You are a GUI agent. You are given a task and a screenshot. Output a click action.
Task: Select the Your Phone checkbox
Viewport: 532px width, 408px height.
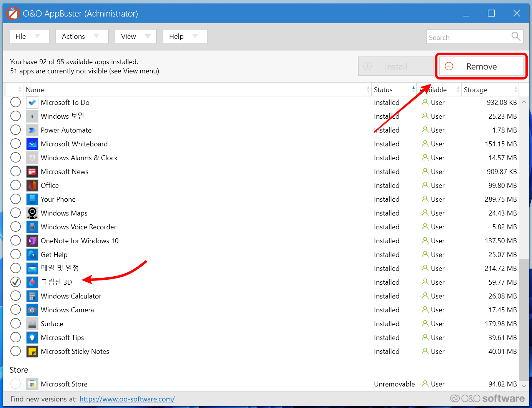(16, 199)
